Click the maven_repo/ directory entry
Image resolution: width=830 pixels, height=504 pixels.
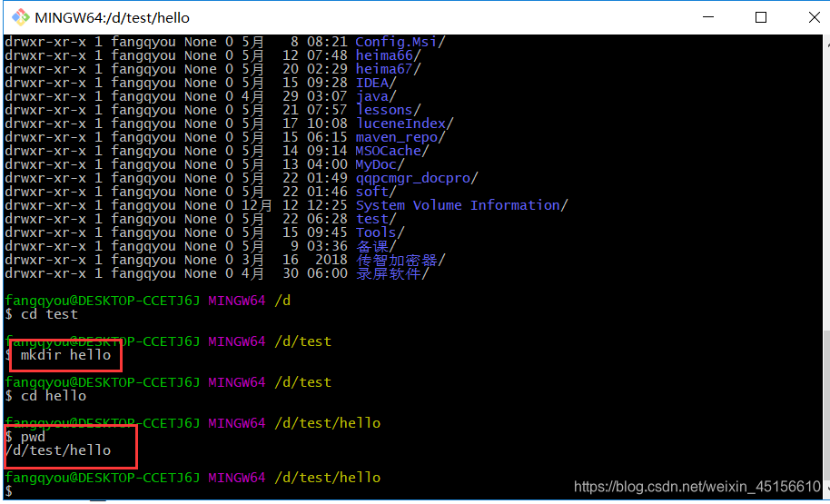pos(400,137)
